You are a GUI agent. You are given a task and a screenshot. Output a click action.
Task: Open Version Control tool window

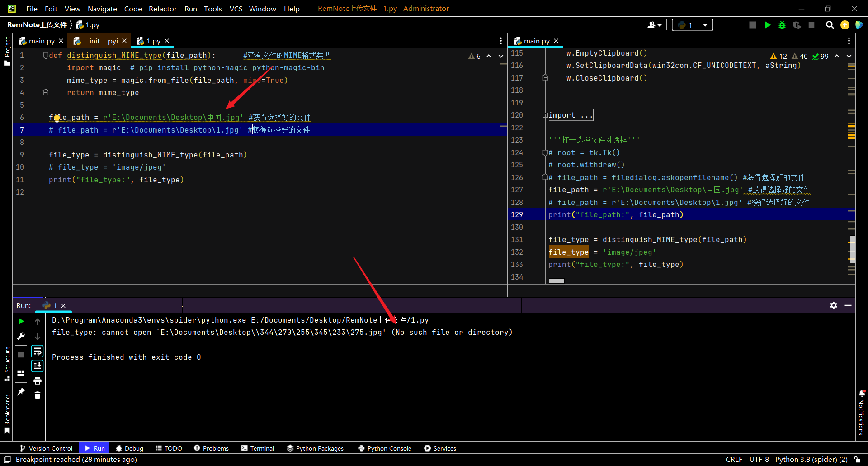(x=46, y=448)
